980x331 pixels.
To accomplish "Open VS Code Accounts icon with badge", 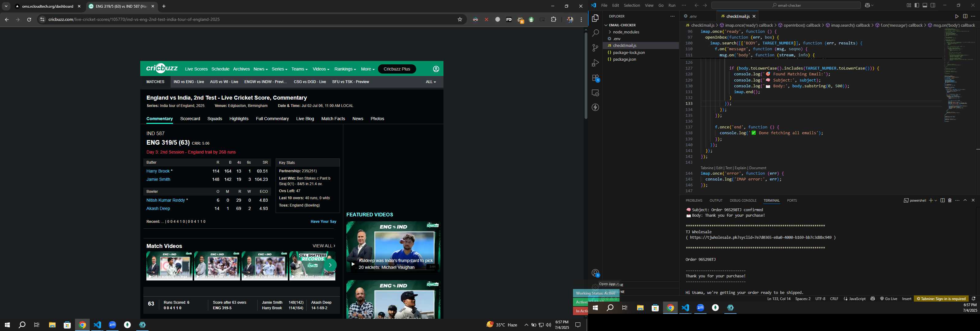I will coord(595,273).
